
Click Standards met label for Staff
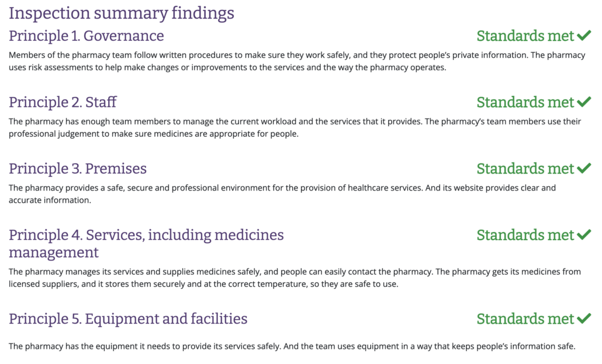525,102
